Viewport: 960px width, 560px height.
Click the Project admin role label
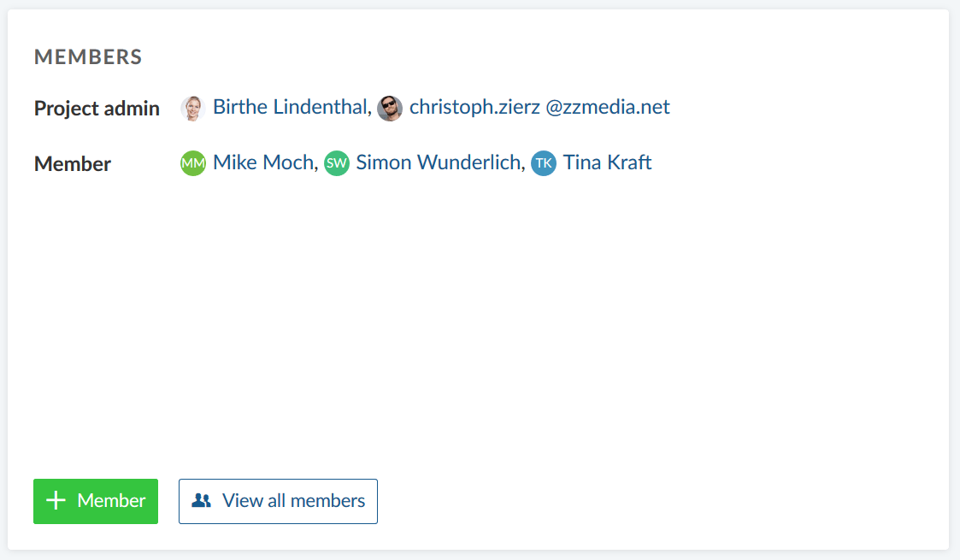(97, 109)
